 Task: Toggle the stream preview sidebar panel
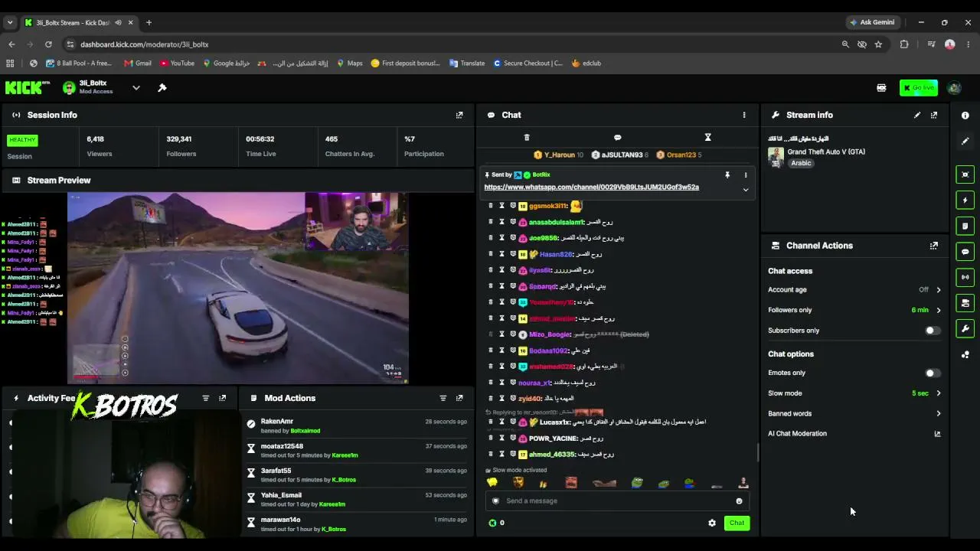965,174
